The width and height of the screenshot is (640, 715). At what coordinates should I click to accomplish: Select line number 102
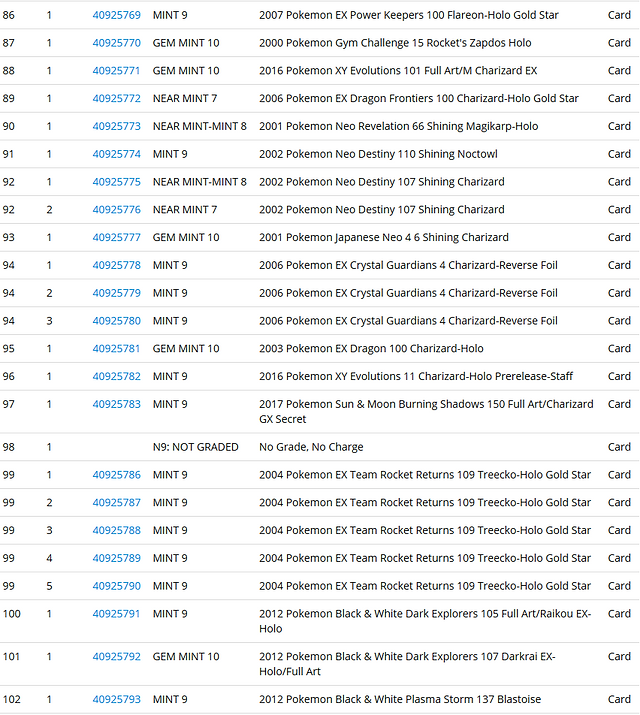point(12,700)
